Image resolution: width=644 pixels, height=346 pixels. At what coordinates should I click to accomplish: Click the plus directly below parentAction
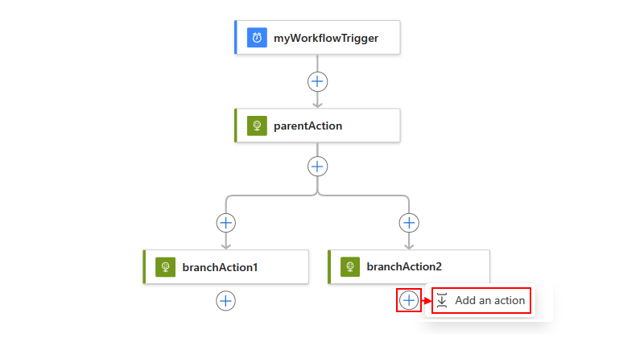(x=317, y=167)
